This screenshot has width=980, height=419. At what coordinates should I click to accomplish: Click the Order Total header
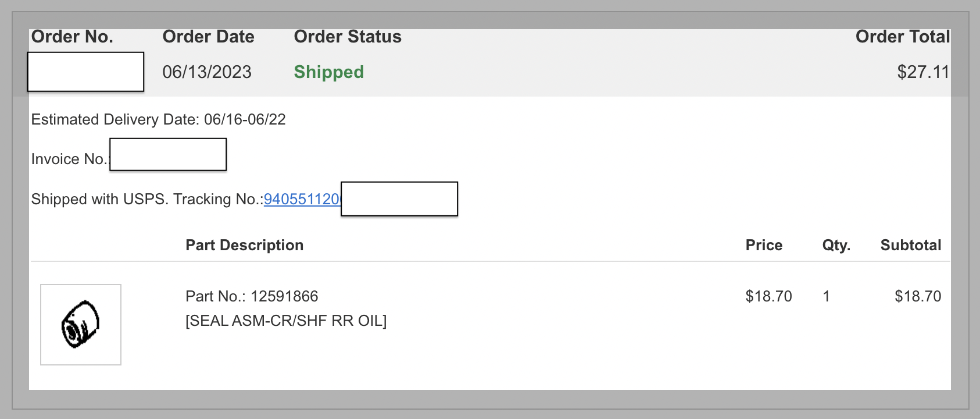902,37
